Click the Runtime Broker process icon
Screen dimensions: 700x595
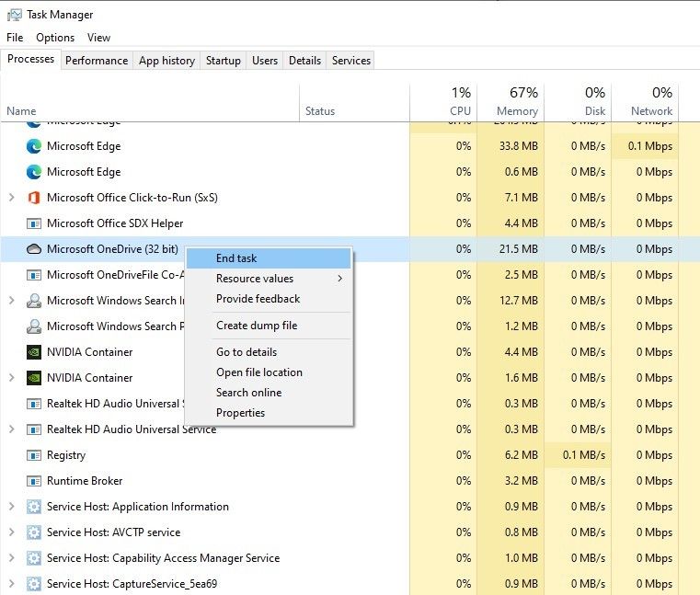(x=34, y=481)
